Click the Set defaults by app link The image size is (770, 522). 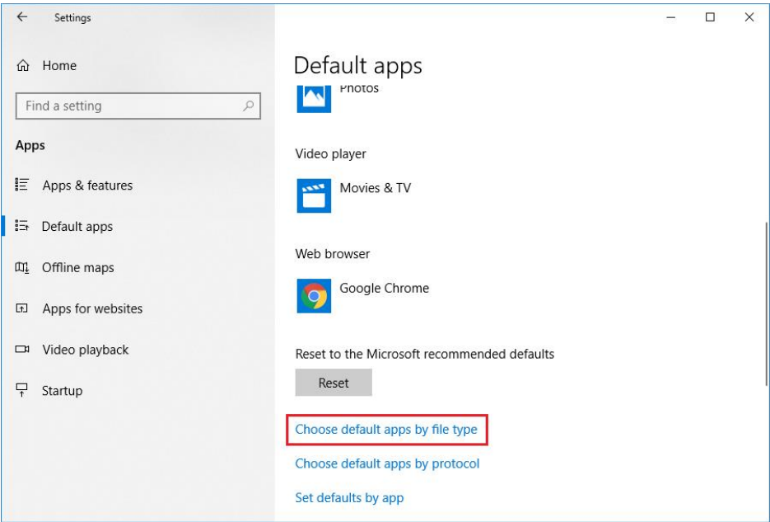[x=349, y=498]
